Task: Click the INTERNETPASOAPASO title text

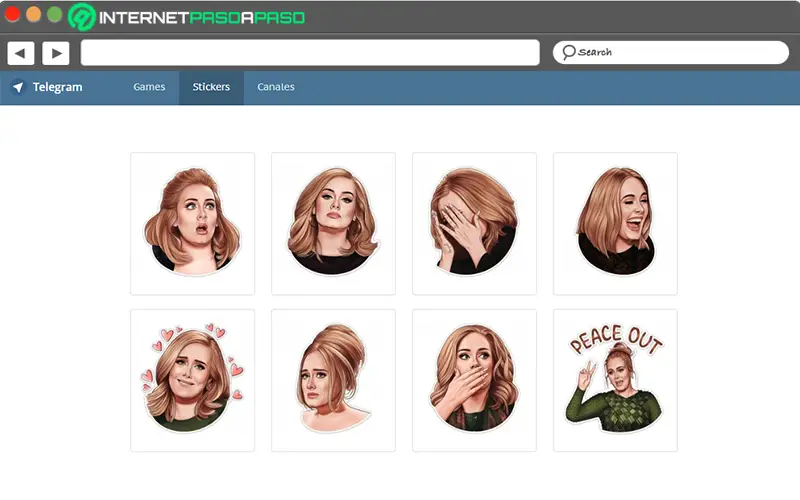Action: (202, 18)
